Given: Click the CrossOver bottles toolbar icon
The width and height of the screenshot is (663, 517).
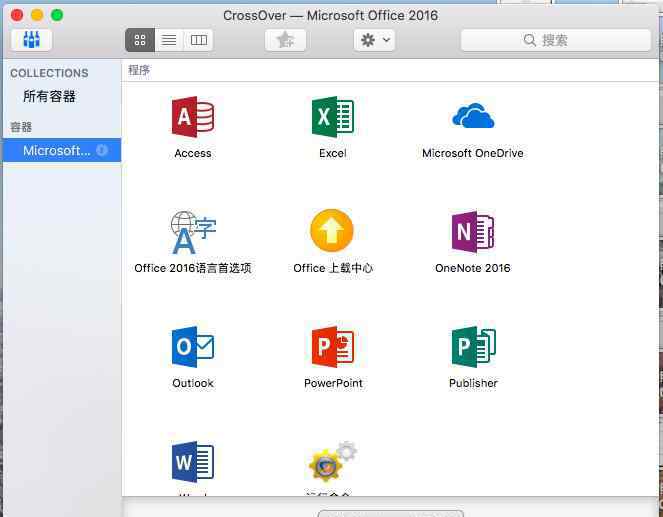Looking at the screenshot, I should coord(31,40).
